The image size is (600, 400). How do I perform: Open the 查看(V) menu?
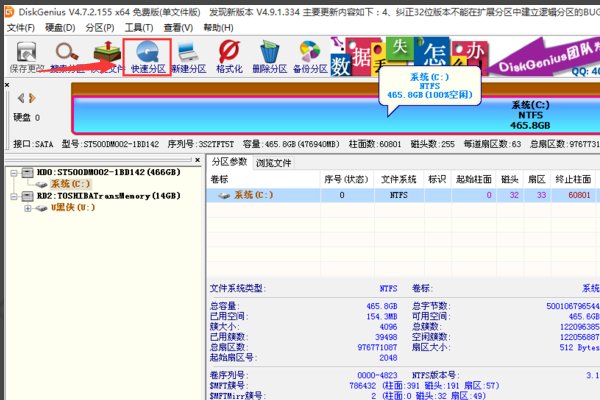178,28
